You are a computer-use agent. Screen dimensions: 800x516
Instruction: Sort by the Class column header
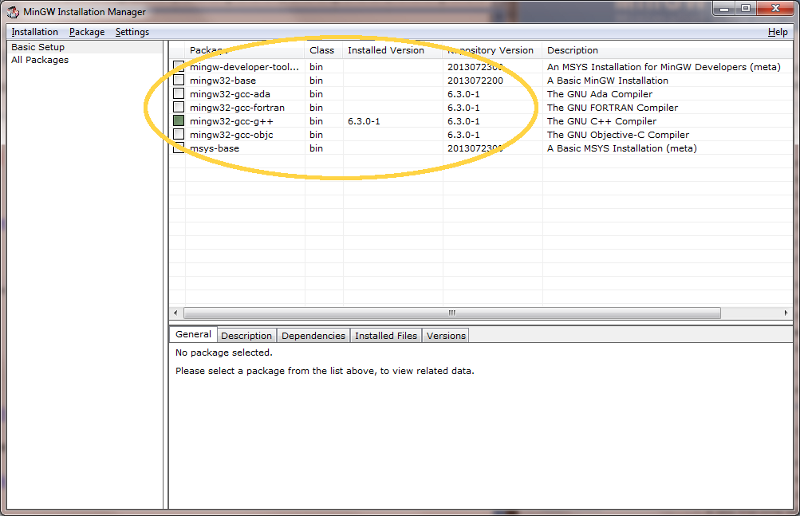pyautogui.click(x=324, y=50)
